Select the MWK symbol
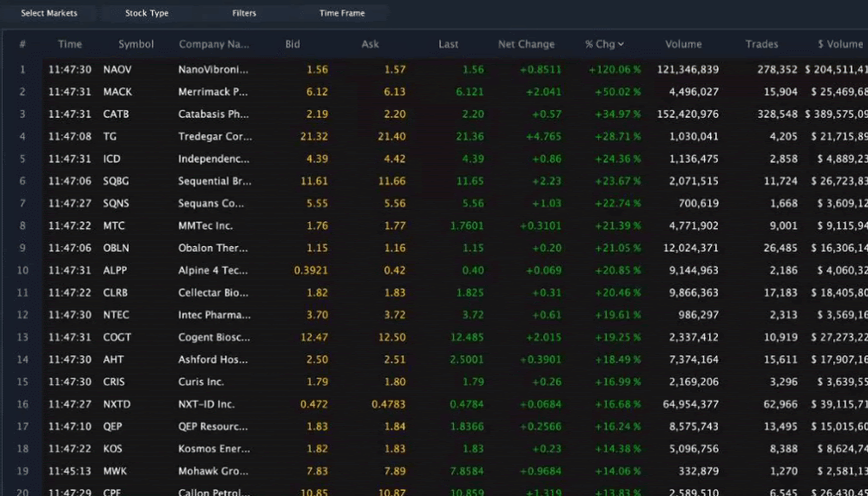Screen dimensions: 868x496 point(115,471)
